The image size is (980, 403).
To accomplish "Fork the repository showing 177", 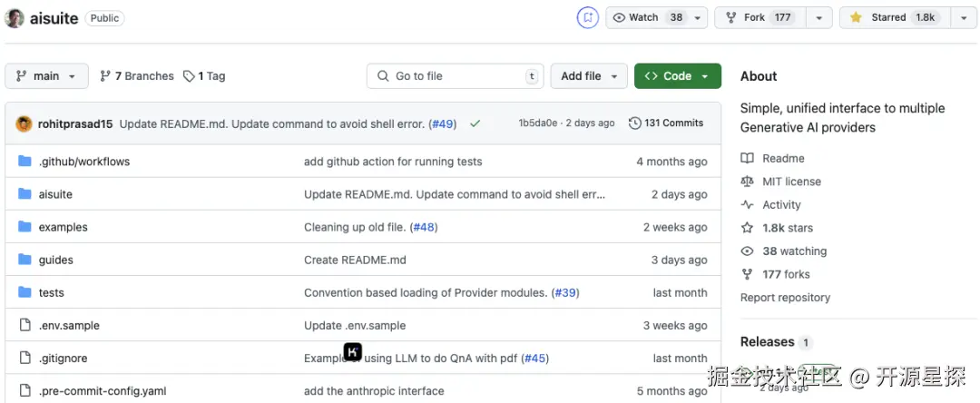I will click(760, 17).
